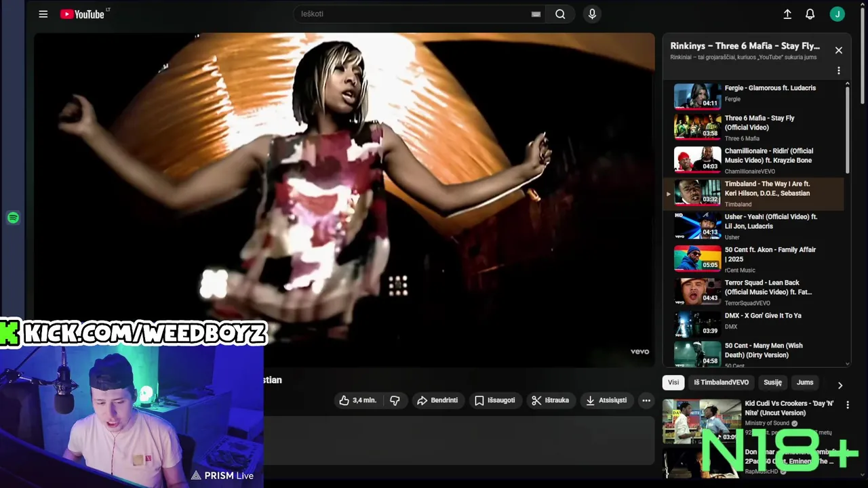Select the Visi filter chip
This screenshot has width=868, height=488.
(x=673, y=382)
